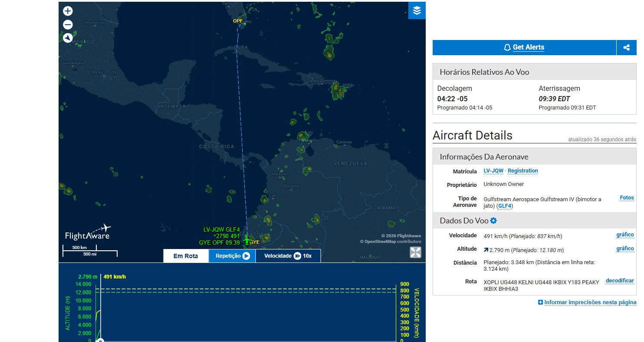Image resolution: width=644 pixels, height=342 pixels.
Task: Zoom out on the flight map
Action: [68, 25]
